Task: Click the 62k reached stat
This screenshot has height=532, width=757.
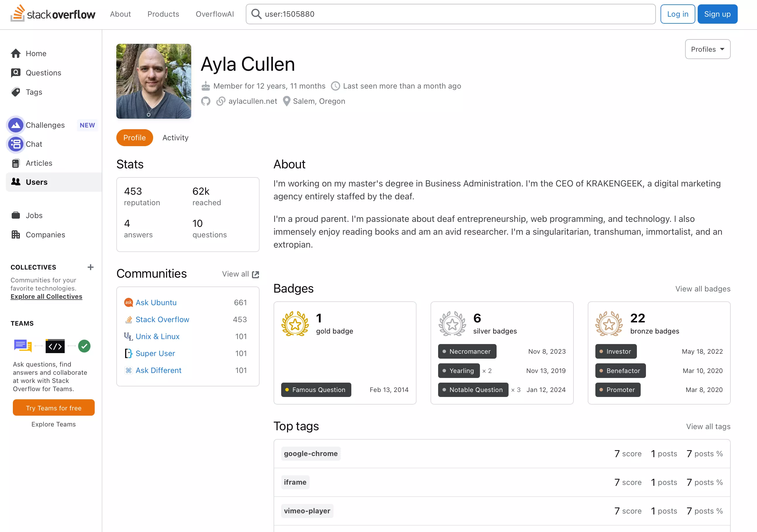Action: click(207, 196)
